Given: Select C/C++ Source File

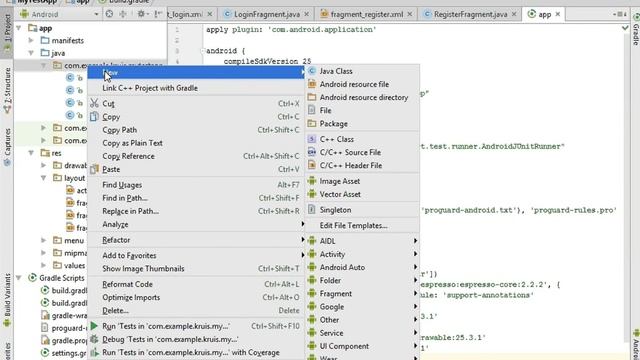Looking at the screenshot, I should point(350,152).
